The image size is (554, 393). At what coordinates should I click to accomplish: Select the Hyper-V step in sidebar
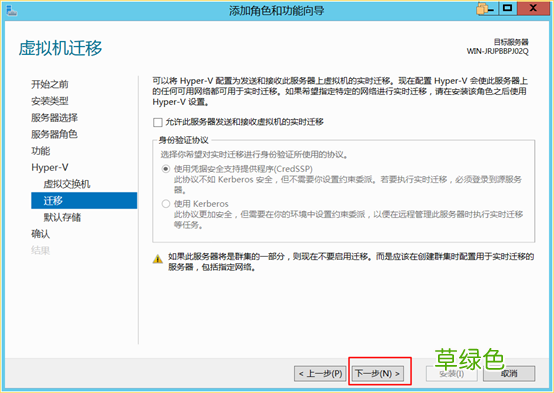50,168
